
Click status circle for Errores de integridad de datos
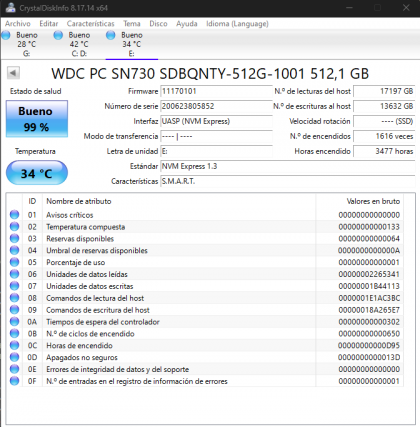[x=14, y=369]
